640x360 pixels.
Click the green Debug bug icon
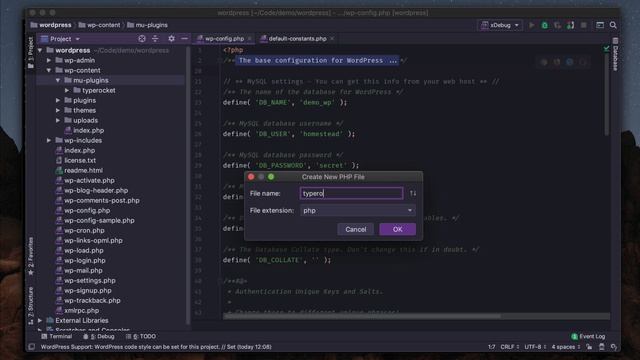544,25
